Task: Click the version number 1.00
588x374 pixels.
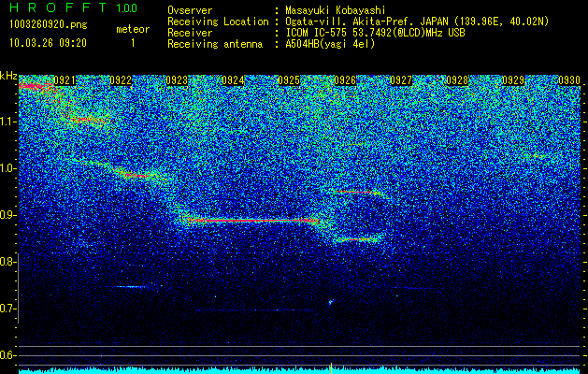Action: point(127,8)
